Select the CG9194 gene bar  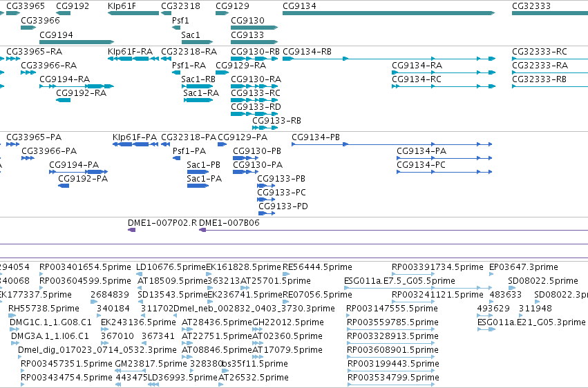(77, 42)
